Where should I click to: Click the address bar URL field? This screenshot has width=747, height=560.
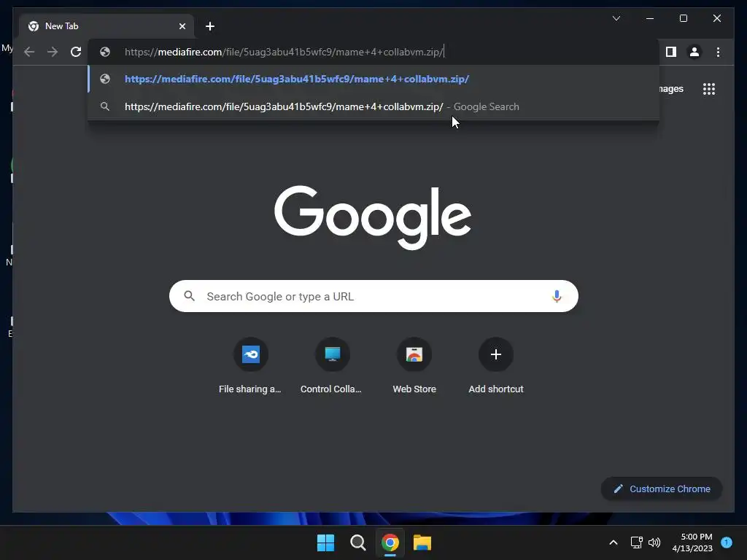click(x=373, y=52)
